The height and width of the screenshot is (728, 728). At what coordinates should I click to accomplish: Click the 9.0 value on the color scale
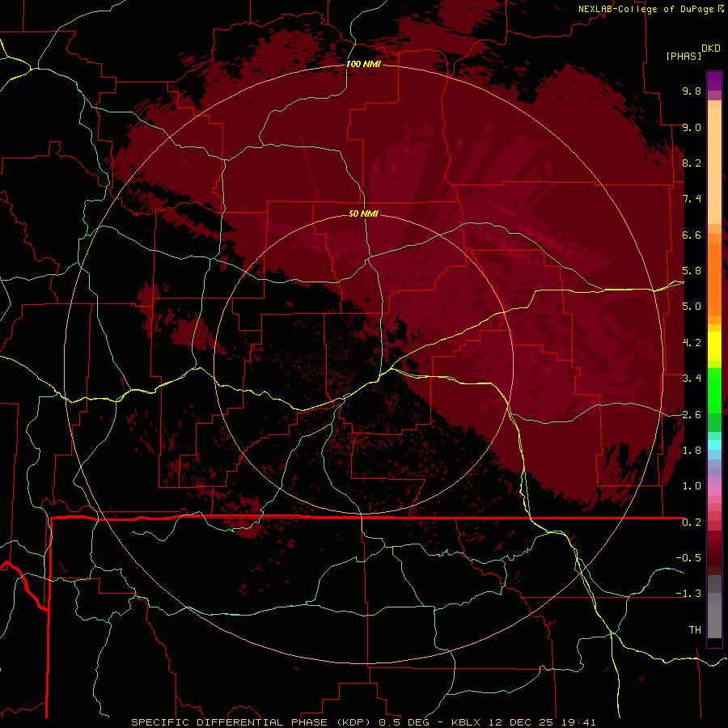(692, 127)
